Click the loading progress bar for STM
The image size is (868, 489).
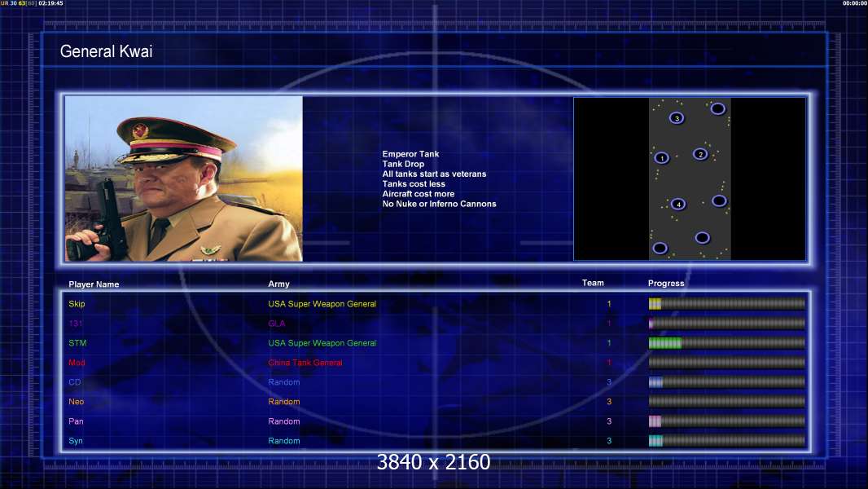click(727, 343)
